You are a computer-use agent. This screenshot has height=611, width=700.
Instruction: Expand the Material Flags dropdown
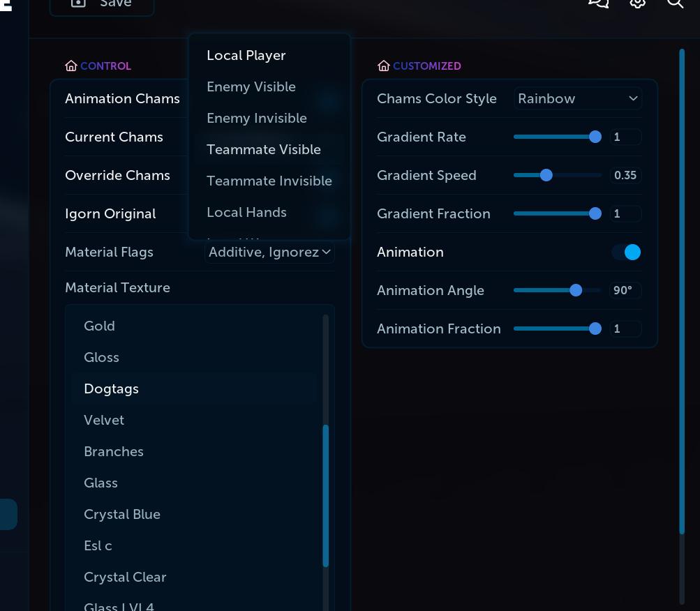tap(269, 252)
